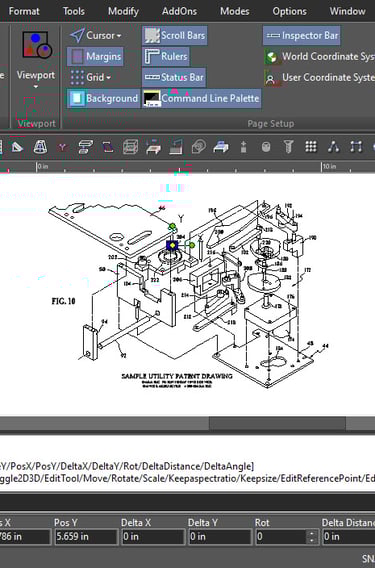Click the blue block tool icon
The height and width of the screenshot is (568, 375).
(221, 147)
